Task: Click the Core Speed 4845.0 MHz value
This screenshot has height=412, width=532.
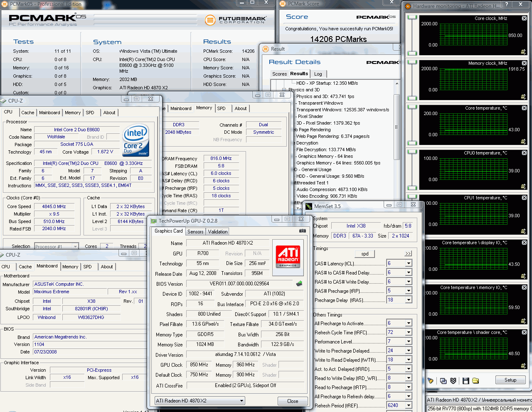Action: point(54,206)
